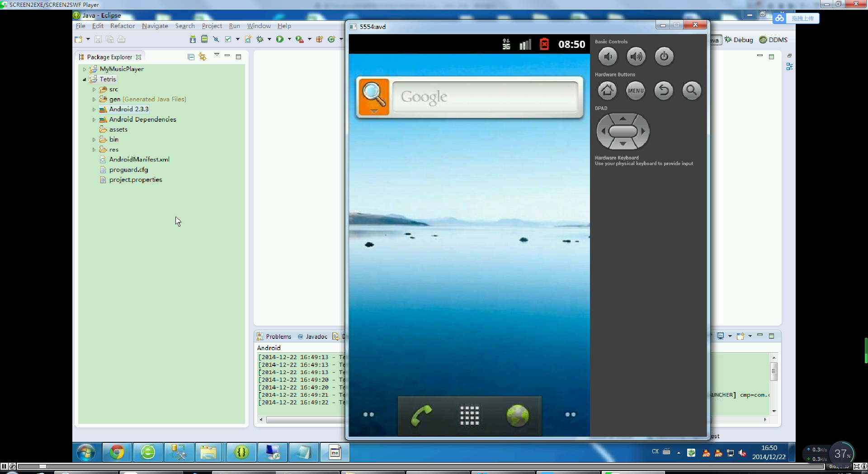This screenshot has height=474, width=868.
Task: Open the Android SDK Manager icon
Action: pyautogui.click(x=193, y=39)
